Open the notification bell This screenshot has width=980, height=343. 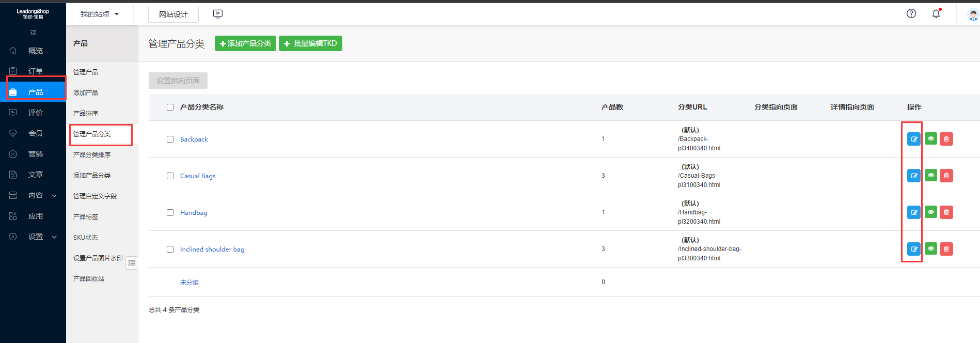tap(936, 14)
